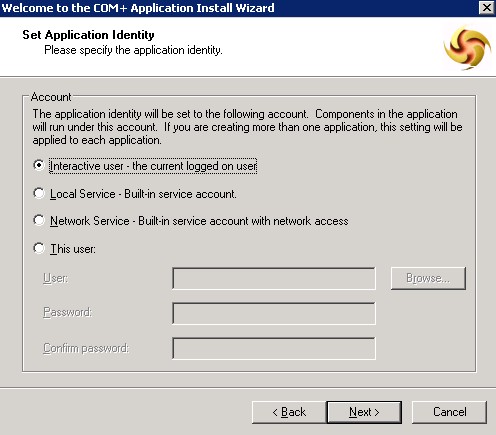The image size is (496, 435).
Task: Focus the Password input box
Action: (x=274, y=313)
